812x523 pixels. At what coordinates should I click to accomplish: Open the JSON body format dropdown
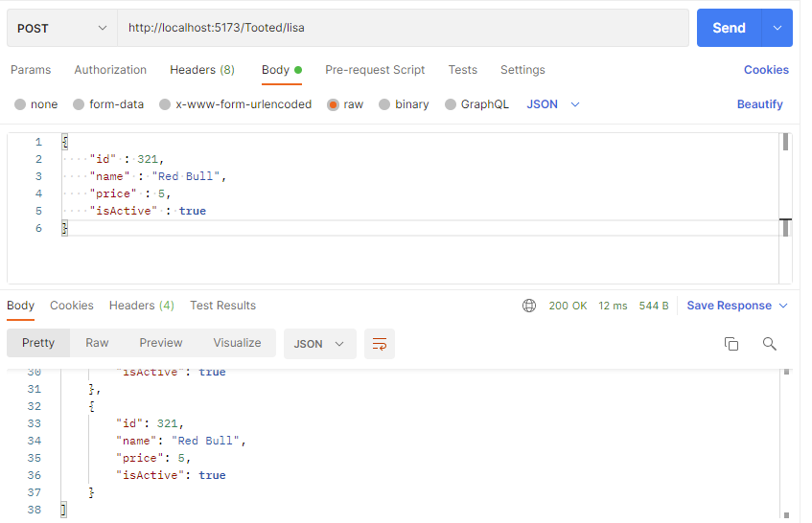coord(553,104)
